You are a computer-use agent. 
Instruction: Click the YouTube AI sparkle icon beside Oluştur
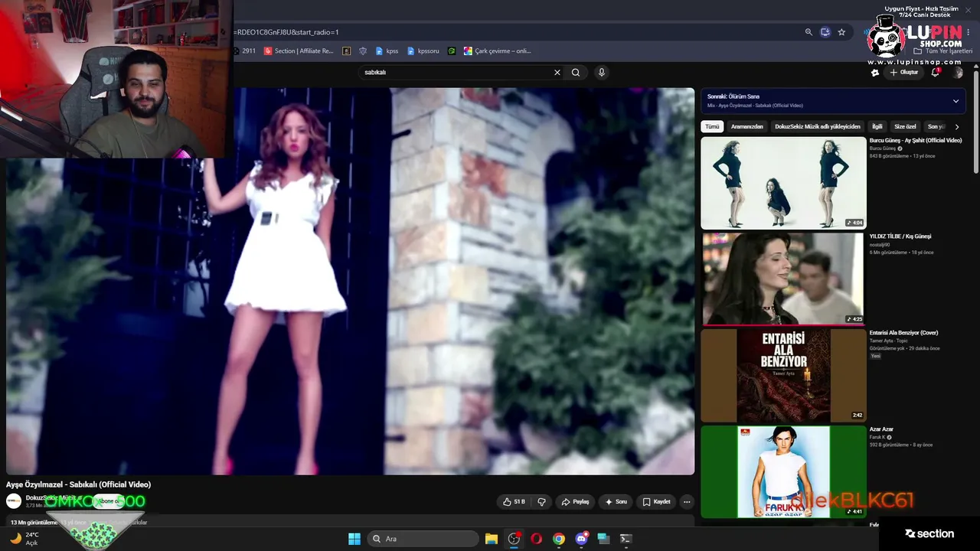875,73
